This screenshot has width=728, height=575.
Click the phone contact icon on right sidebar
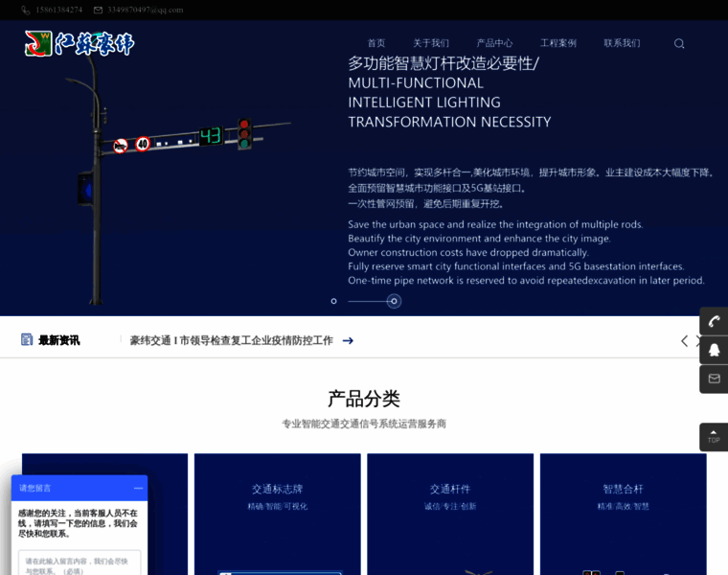[x=714, y=321]
